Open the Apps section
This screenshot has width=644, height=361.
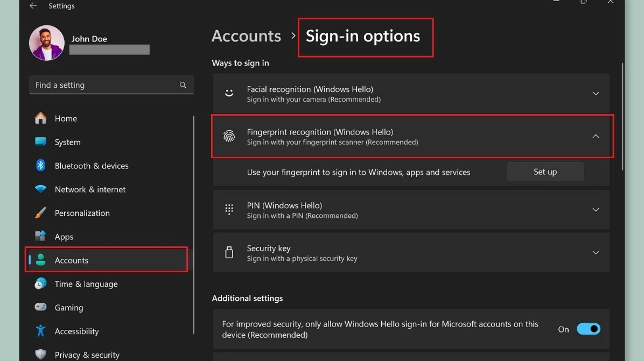pos(64,237)
